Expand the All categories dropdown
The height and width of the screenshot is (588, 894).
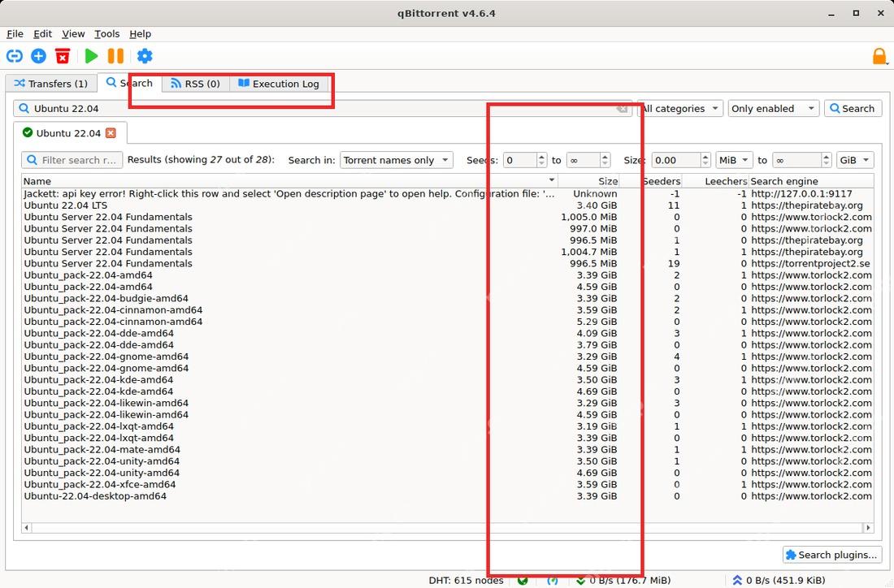click(x=679, y=108)
